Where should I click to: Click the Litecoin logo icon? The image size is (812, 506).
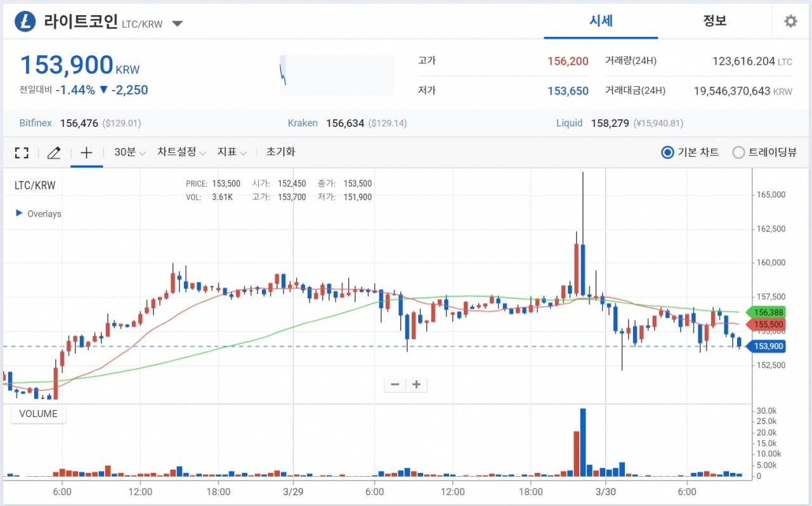click(x=25, y=22)
